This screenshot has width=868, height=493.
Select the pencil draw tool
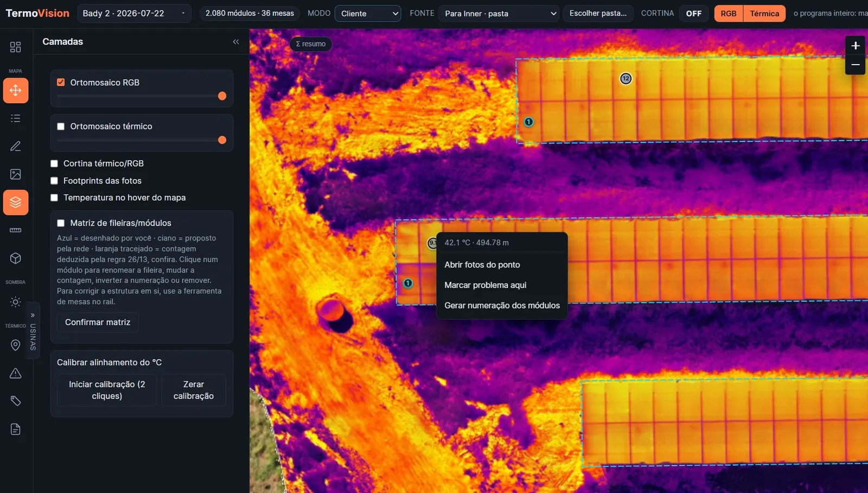click(x=15, y=146)
